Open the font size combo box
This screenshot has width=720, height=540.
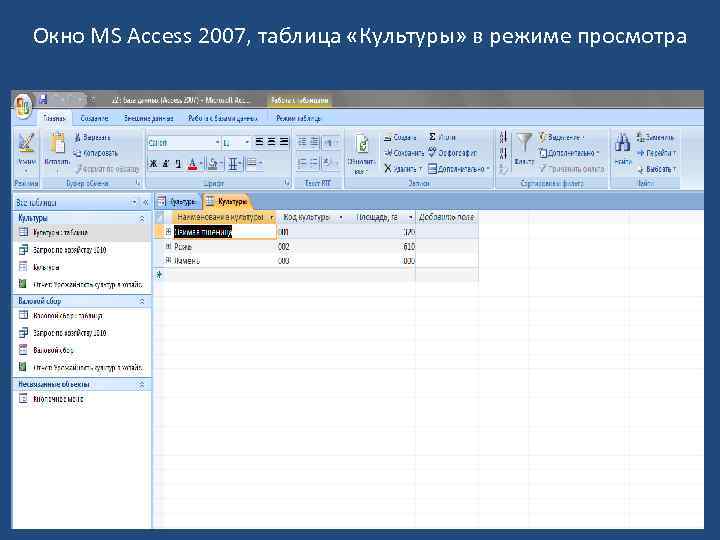point(236,143)
